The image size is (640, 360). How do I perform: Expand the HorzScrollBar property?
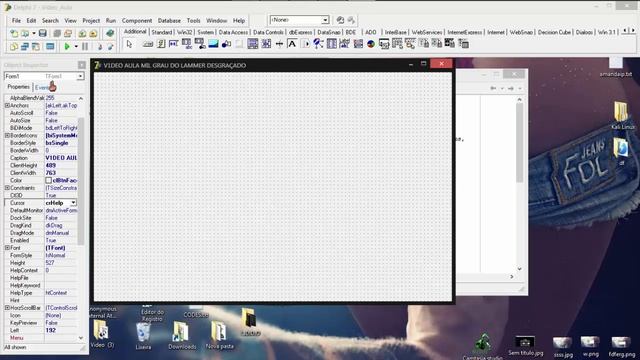[x=7, y=308]
